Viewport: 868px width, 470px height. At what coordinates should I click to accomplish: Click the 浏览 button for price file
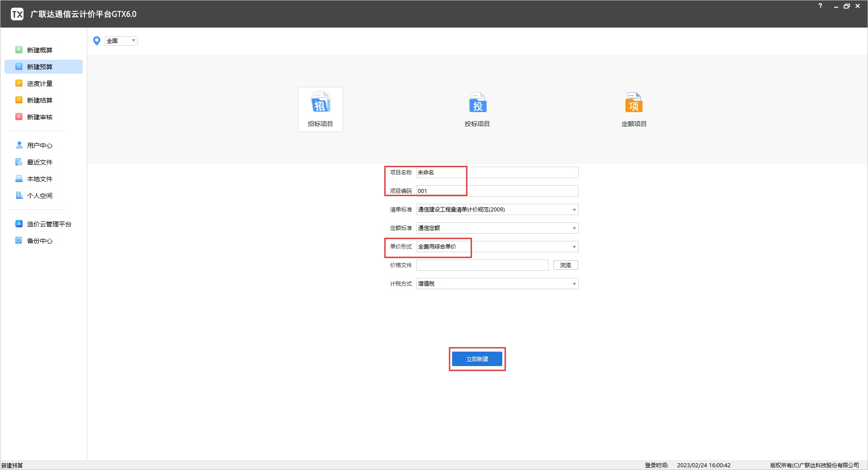(565, 265)
